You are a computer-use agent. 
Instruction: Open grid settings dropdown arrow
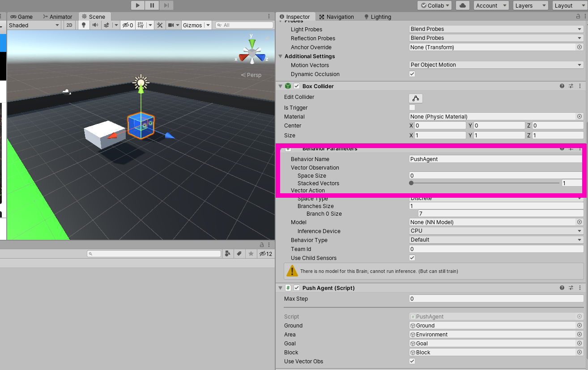tap(150, 25)
